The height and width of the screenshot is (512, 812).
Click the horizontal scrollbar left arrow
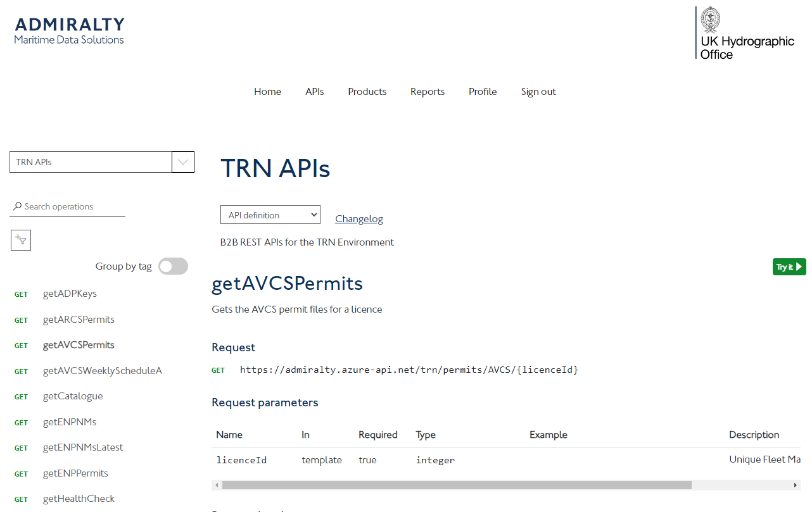pos(217,485)
